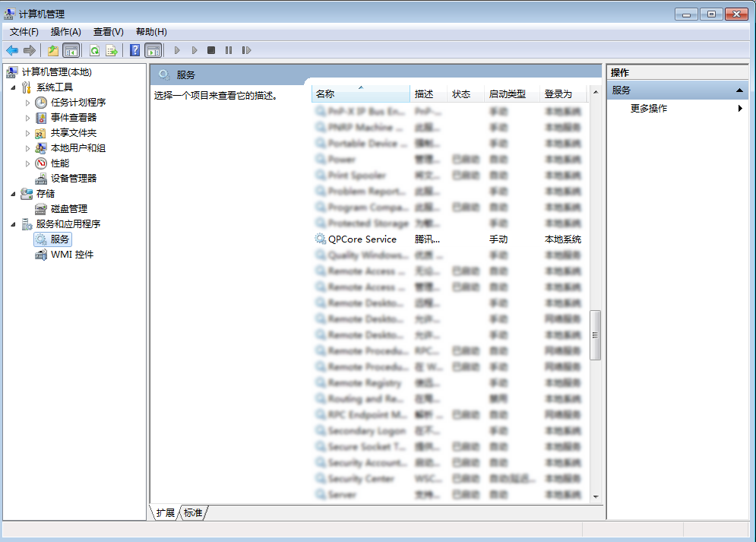Open 设备管理器 in the tree
Screen dimensions: 756x542
(x=74, y=179)
